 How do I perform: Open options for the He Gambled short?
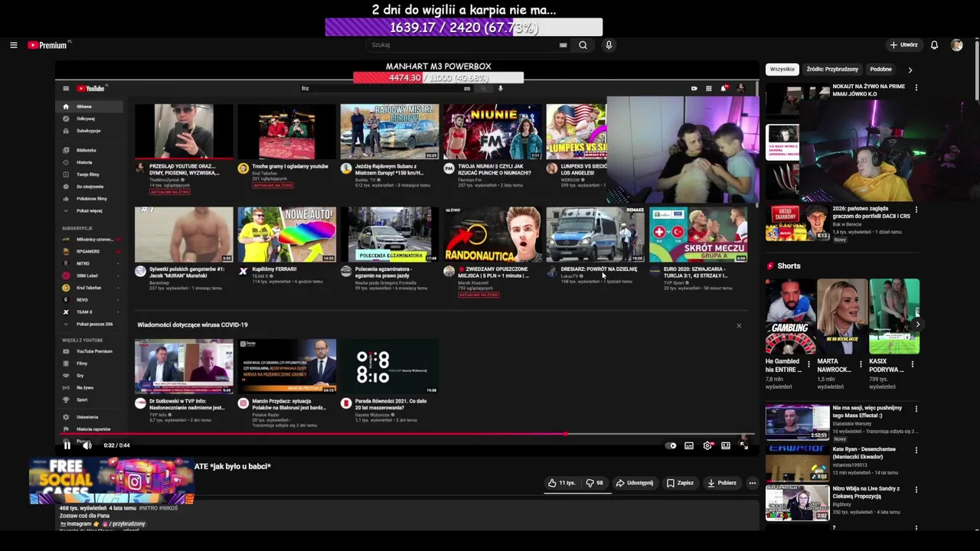808,364
